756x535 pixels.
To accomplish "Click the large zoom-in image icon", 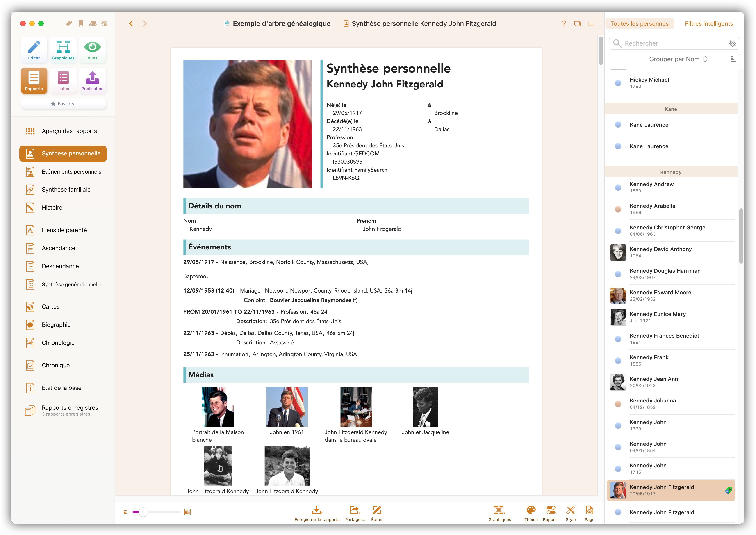I will click(x=187, y=512).
